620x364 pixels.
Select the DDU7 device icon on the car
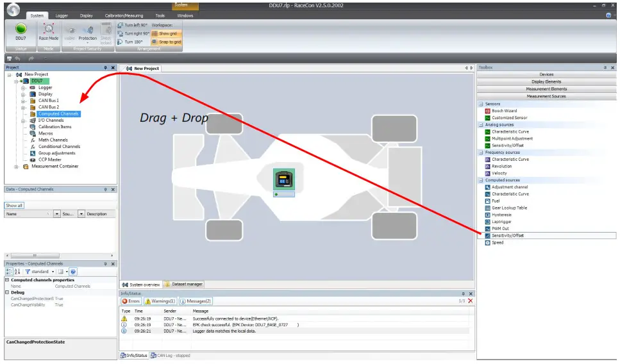click(284, 180)
